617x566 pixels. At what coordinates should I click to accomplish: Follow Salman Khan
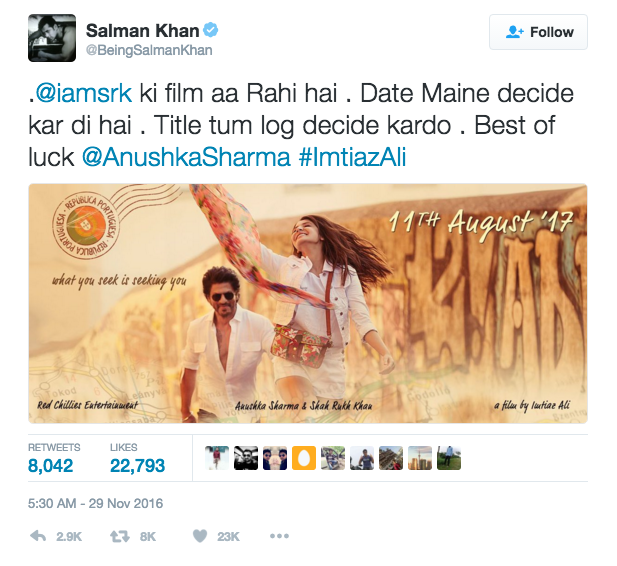click(x=538, y=32)
